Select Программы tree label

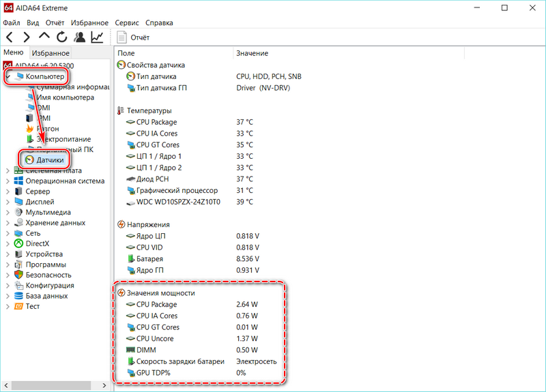(x=46, y=265)
